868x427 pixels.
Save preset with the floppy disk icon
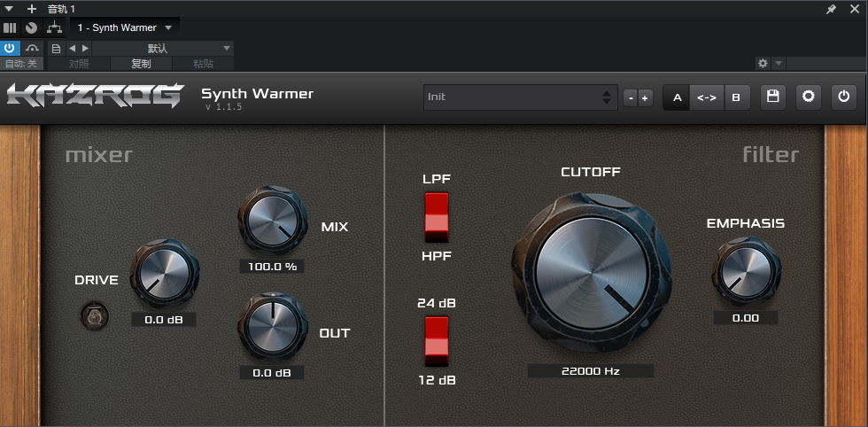click(x=772, y=97)
